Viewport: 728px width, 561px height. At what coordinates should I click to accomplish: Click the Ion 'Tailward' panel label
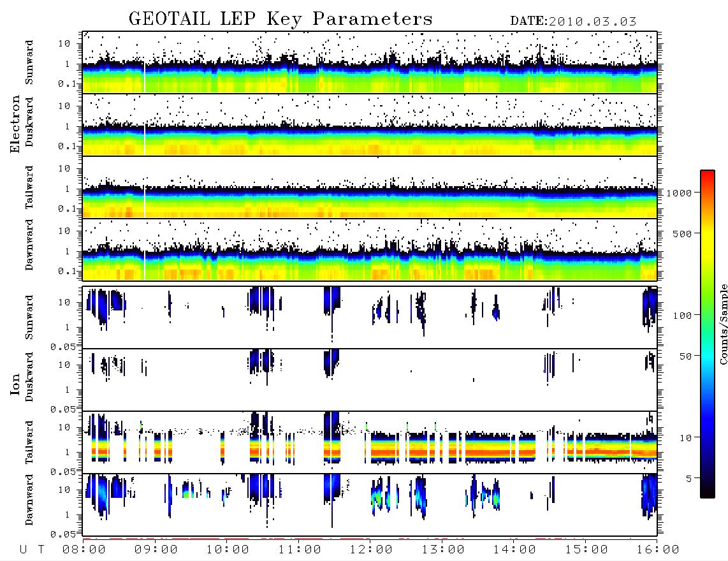(29, 442)
